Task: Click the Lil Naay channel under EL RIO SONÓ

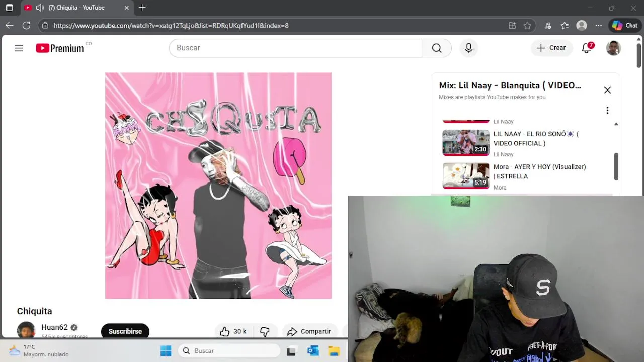Action: coord(504,154)
